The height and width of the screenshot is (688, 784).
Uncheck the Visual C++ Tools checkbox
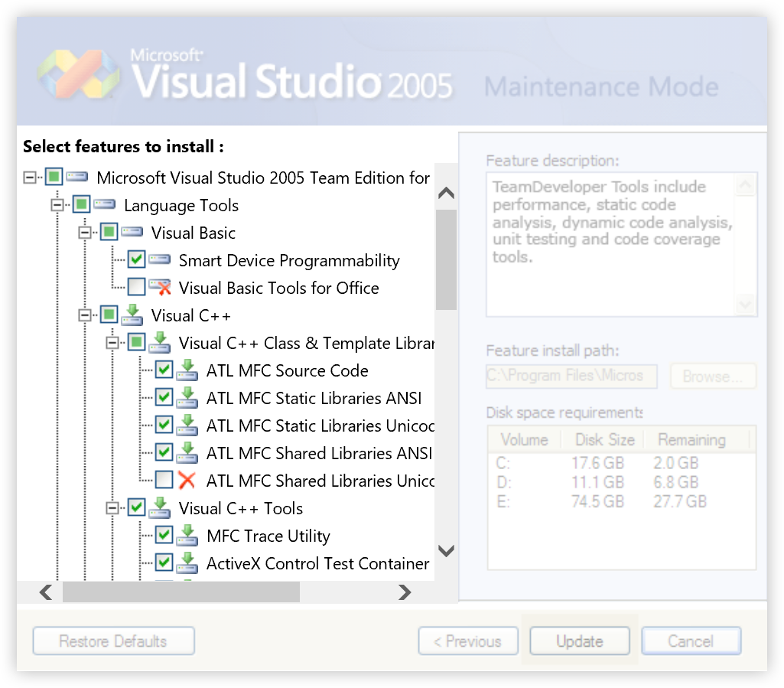point(136,507)
